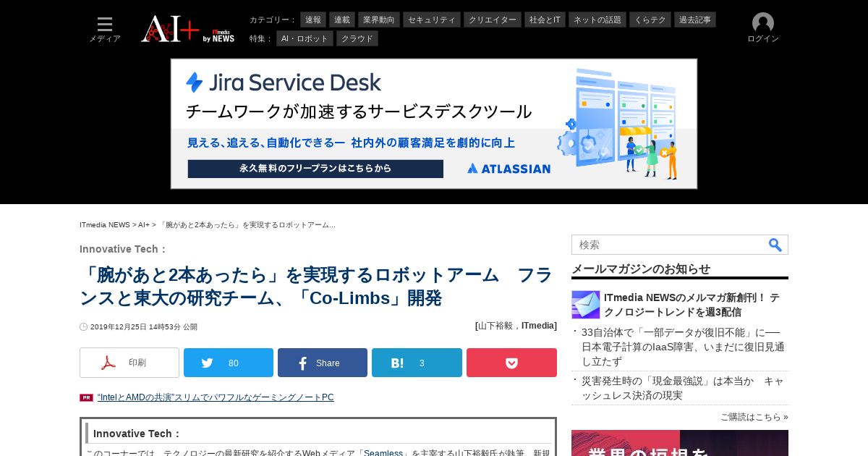This screenshot has height=456, width=868.
Task: Open the sidebar banner image below the newsletter list
Action: pos(680,443)
